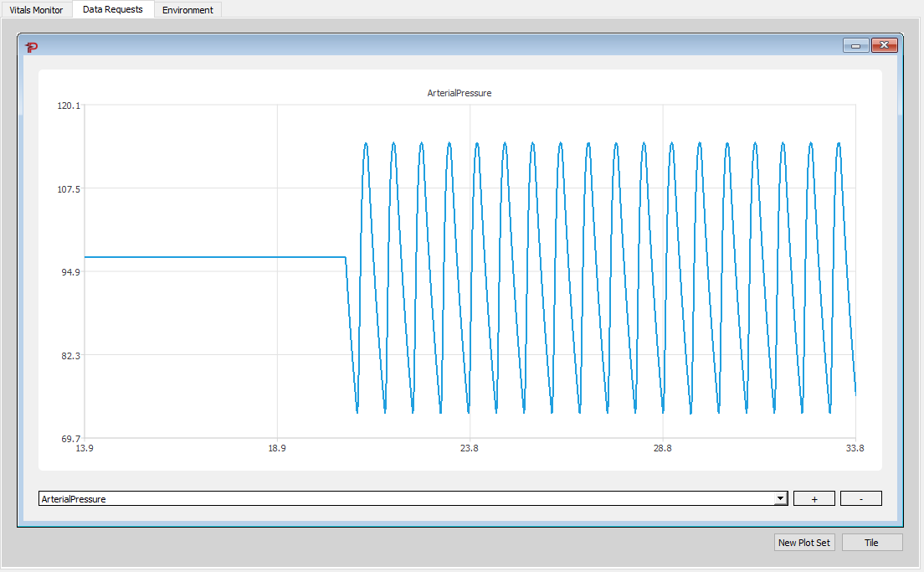This screenshot has width=924, height=572.
Task: Click the ArterialPressure chart title
Action: (459, 93)
